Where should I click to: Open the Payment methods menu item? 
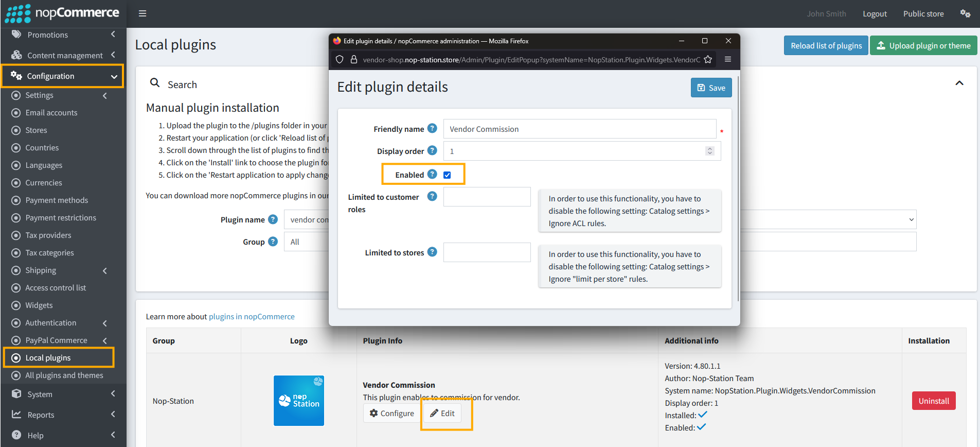[x=57, y=200]
